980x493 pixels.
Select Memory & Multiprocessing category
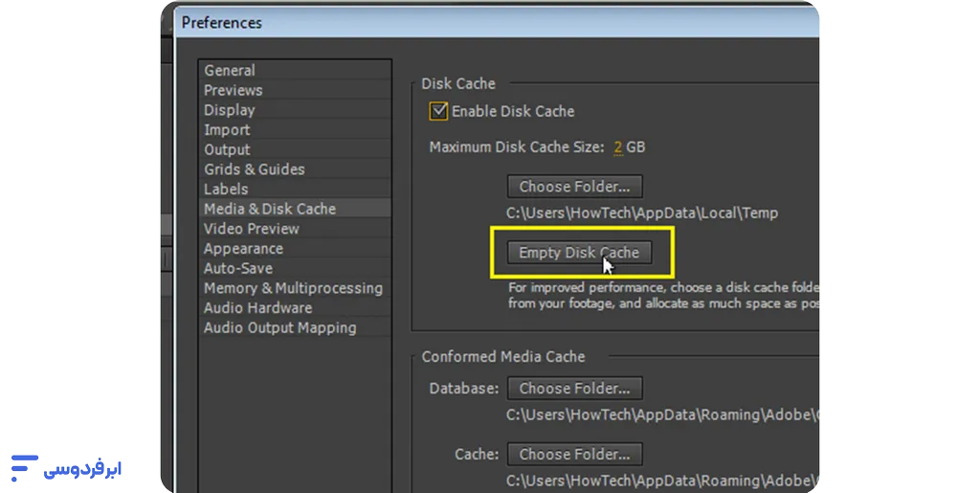pyautogui.click(x=293, y=288)
